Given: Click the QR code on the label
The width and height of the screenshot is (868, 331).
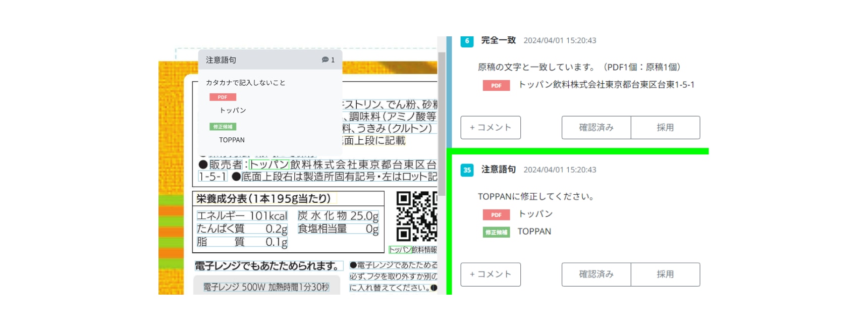Looking at the screenshot, I should (x=416, y=216).
